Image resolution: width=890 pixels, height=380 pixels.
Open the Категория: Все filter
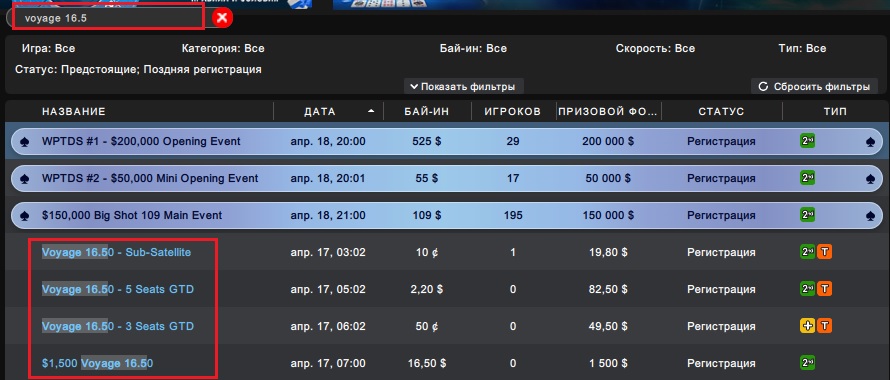(223, 49)
